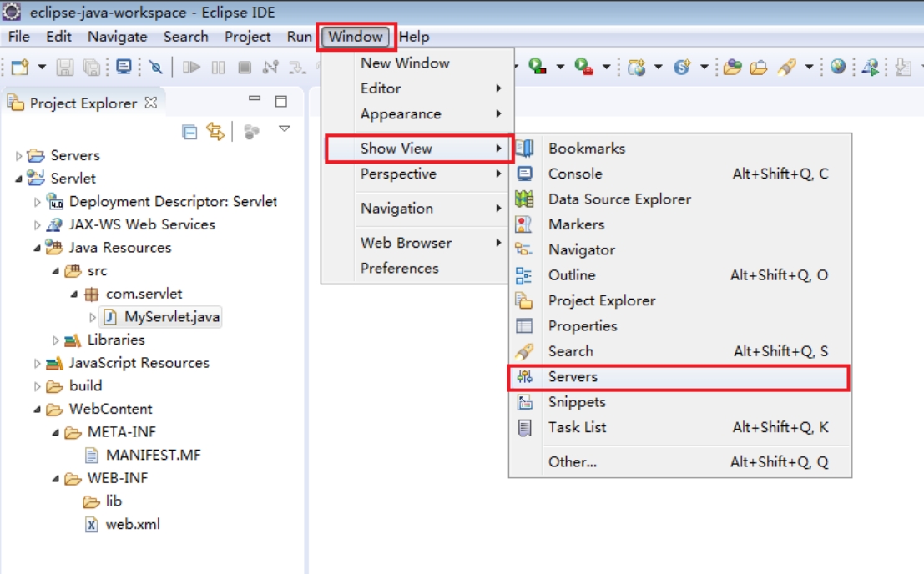Minimize the Project Explorer panel
Viewport: 924px width, 574px height.
(255, 99)
